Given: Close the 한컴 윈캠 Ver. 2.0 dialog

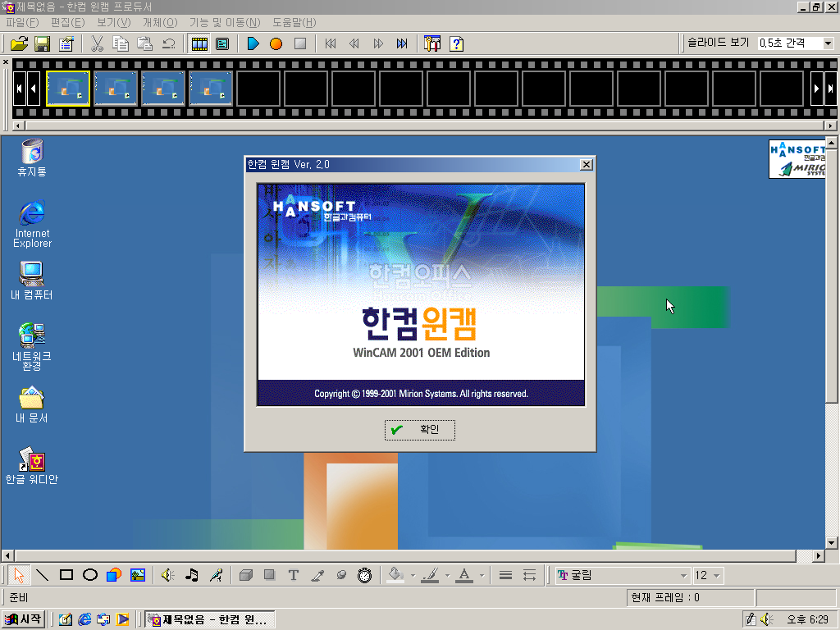Looking at the screenshot, I should 587,164.
